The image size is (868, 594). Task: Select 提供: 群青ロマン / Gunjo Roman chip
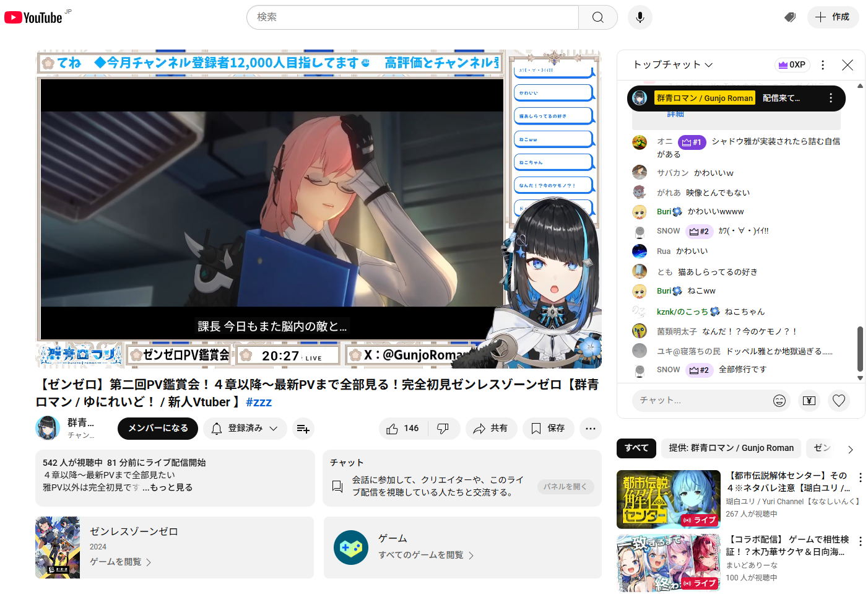click(731, 448)
